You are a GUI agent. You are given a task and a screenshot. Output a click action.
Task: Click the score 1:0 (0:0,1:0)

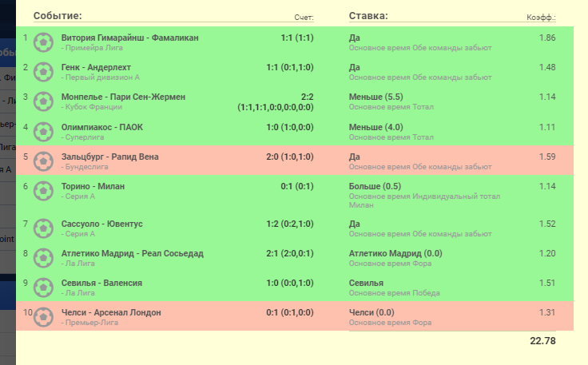coord(290,284)
